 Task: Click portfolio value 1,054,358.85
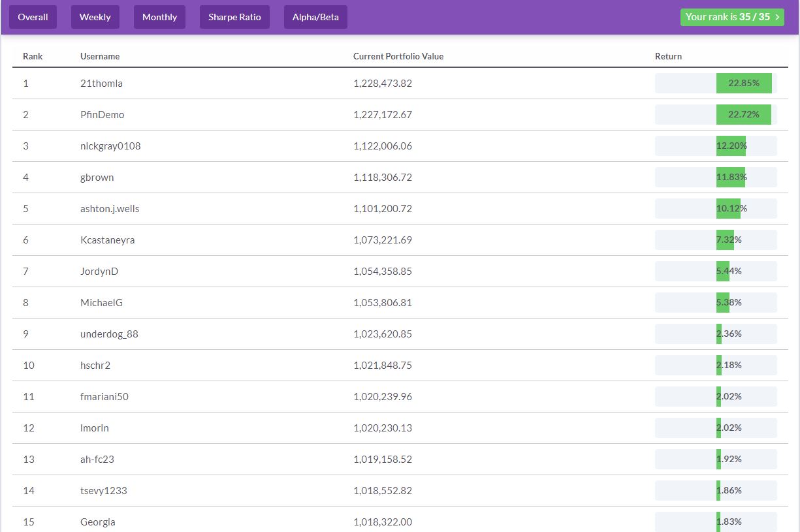(x=383, y=272)
